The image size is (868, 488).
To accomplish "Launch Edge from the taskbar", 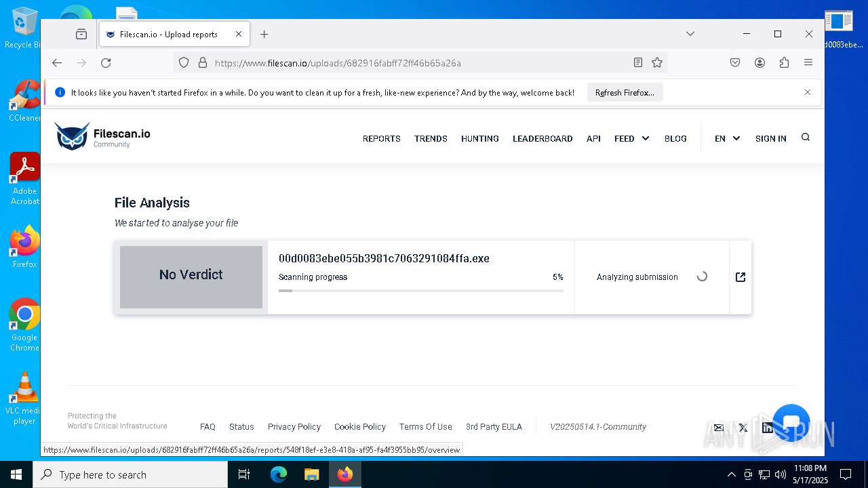I will coord(279,474).
